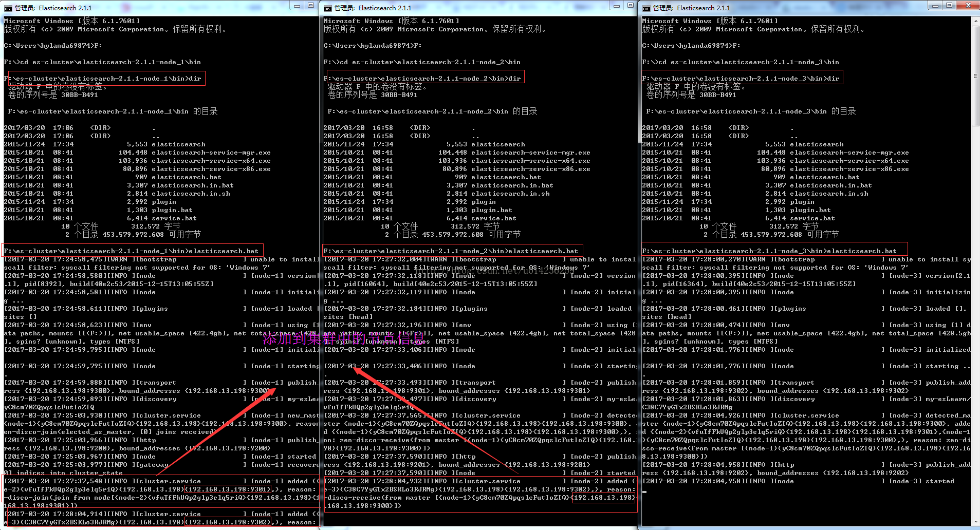Screen dimensions: 980x530
Task: Open the system menu icon of the right console window
Action: [x=646, y=8]
